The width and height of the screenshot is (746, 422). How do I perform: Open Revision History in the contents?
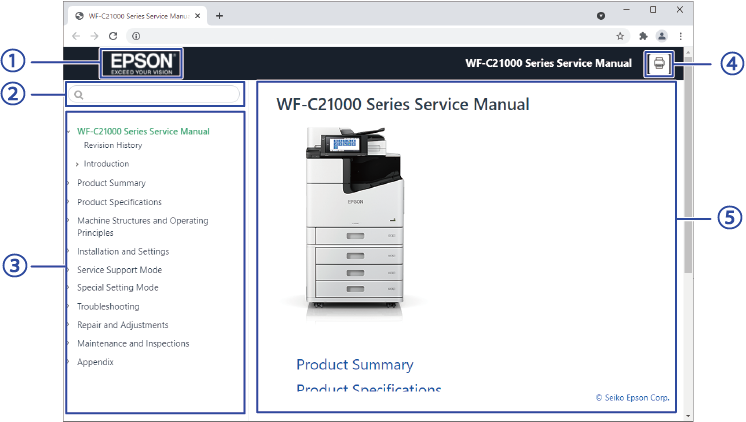coord(113,145)
